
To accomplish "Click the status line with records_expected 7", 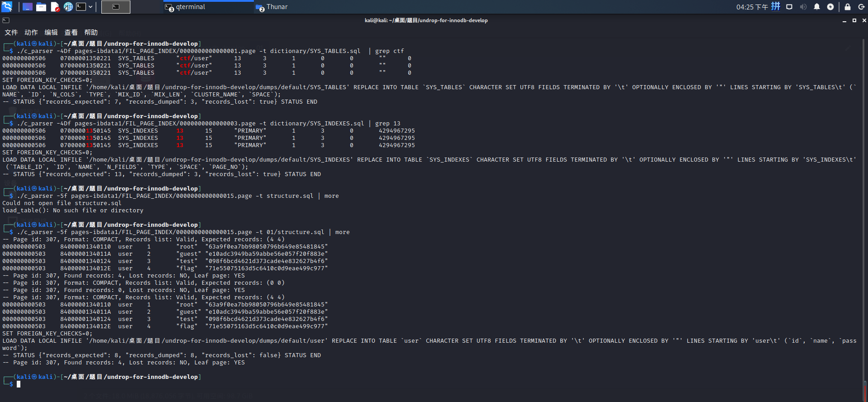I will (x=160, y=102).
